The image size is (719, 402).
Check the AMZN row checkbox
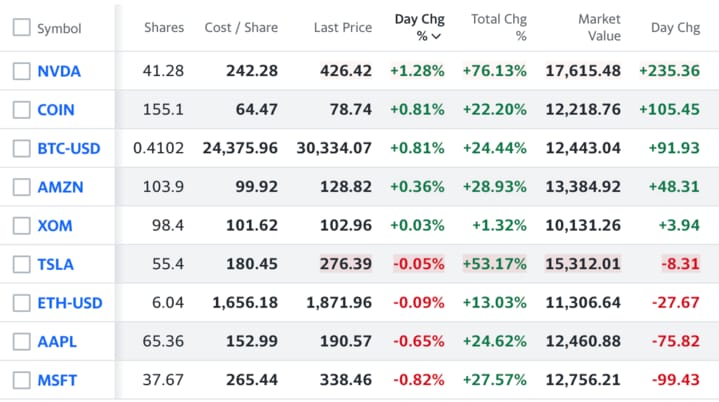click(x=21, y=187)
